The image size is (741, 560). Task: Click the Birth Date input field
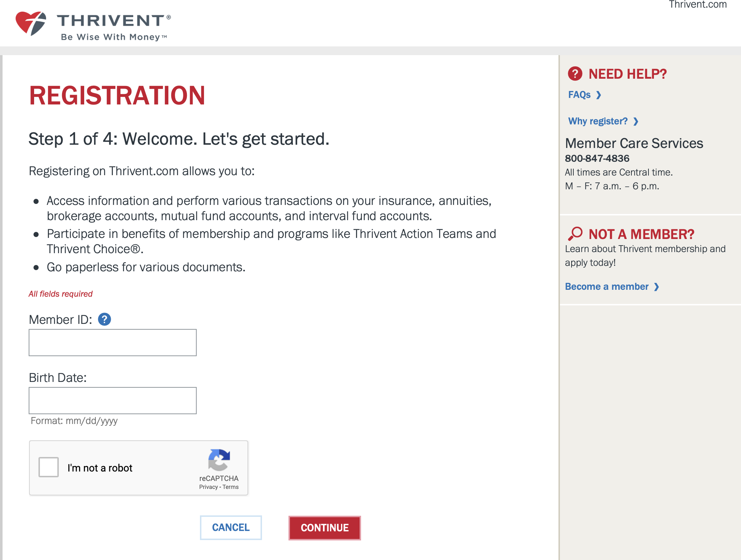point(112,400)
